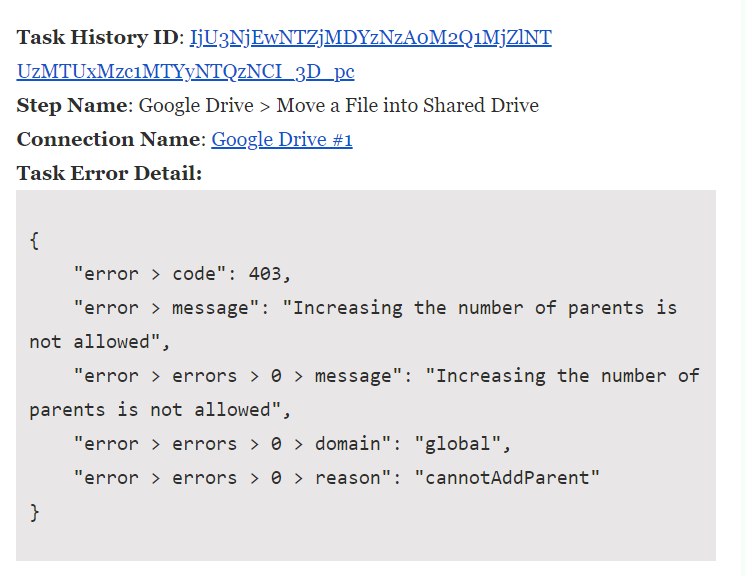Click the closing curly brace in error block
This screenshot has width=747, height=576.
point(34,513)
